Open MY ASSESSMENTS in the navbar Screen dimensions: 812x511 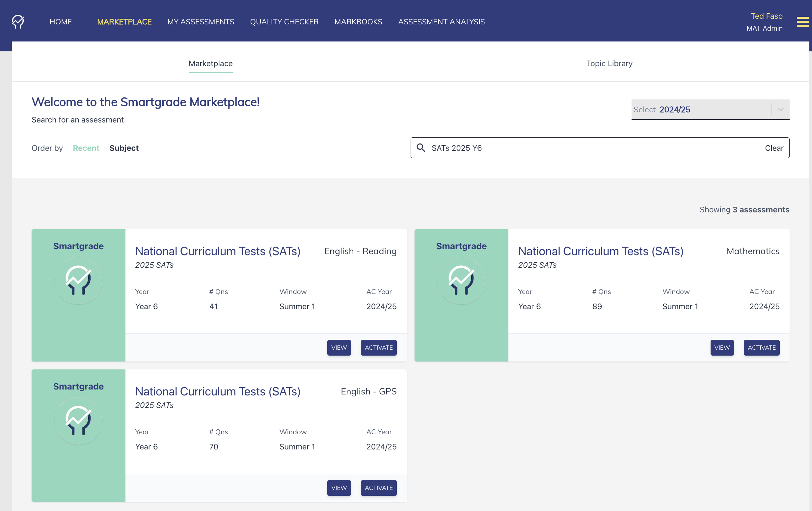point(201,22)
